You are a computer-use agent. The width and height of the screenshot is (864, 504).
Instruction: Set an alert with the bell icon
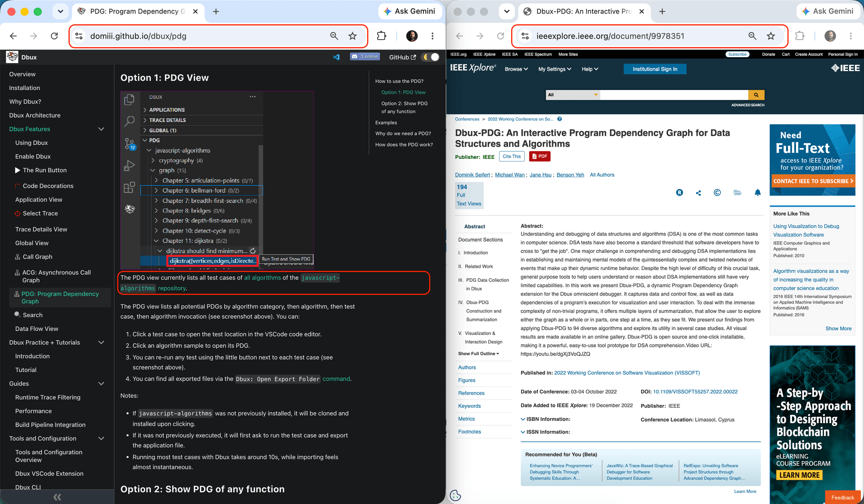[x=758, y=193]
